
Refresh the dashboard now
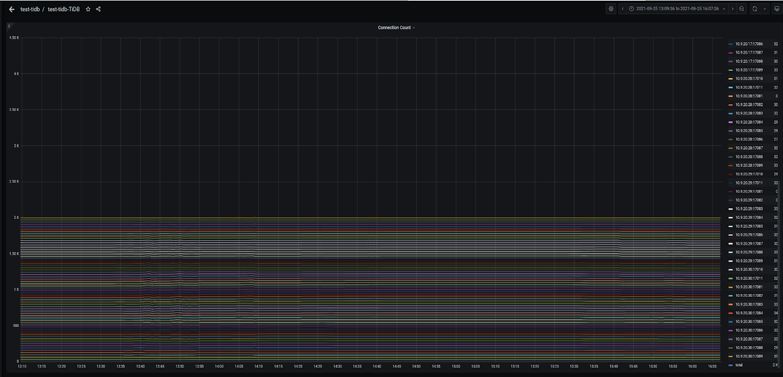[755, 9]
